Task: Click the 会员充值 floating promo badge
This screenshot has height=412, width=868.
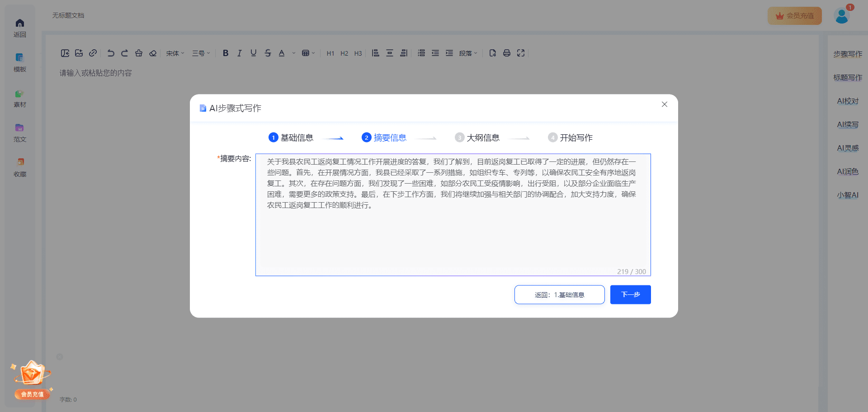Action: pyautogui.click(x=32, y=380)
